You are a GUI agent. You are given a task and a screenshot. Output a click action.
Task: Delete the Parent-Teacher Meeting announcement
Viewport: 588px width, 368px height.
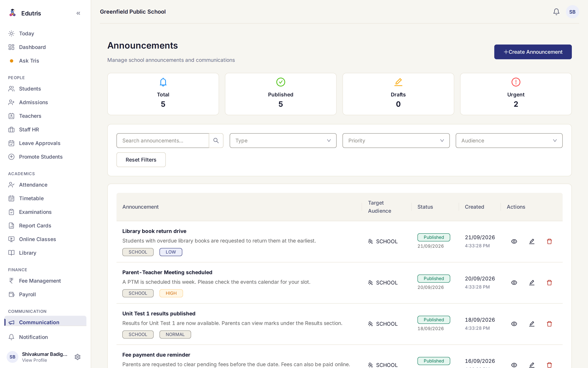pos(549,283)
